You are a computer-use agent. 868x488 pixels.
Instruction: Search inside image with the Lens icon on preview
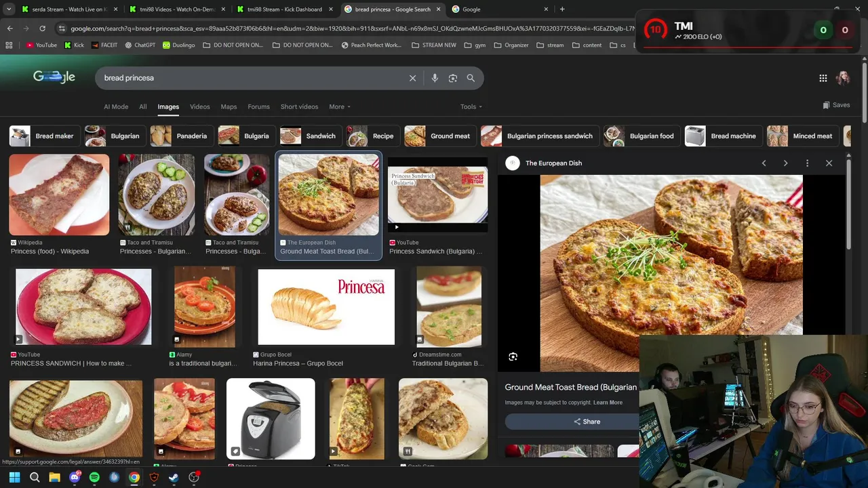click(513, 357)
